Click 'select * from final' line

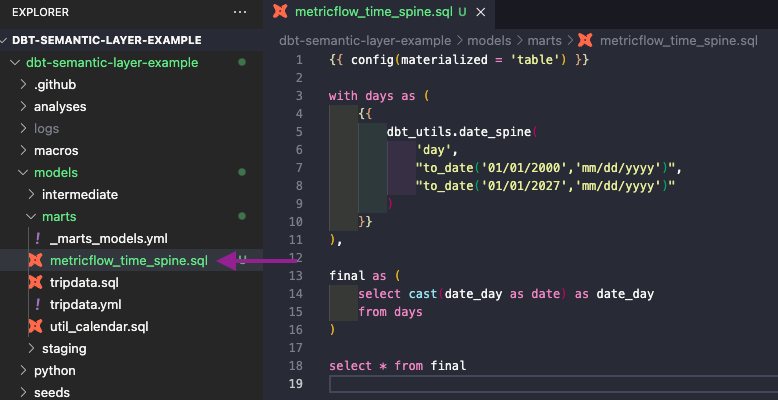[x=398, y=366]
